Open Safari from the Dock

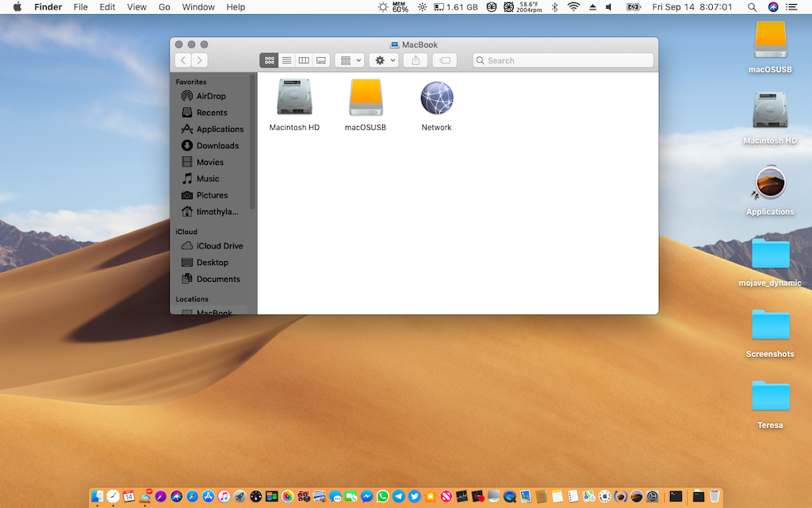pos(193,497)
